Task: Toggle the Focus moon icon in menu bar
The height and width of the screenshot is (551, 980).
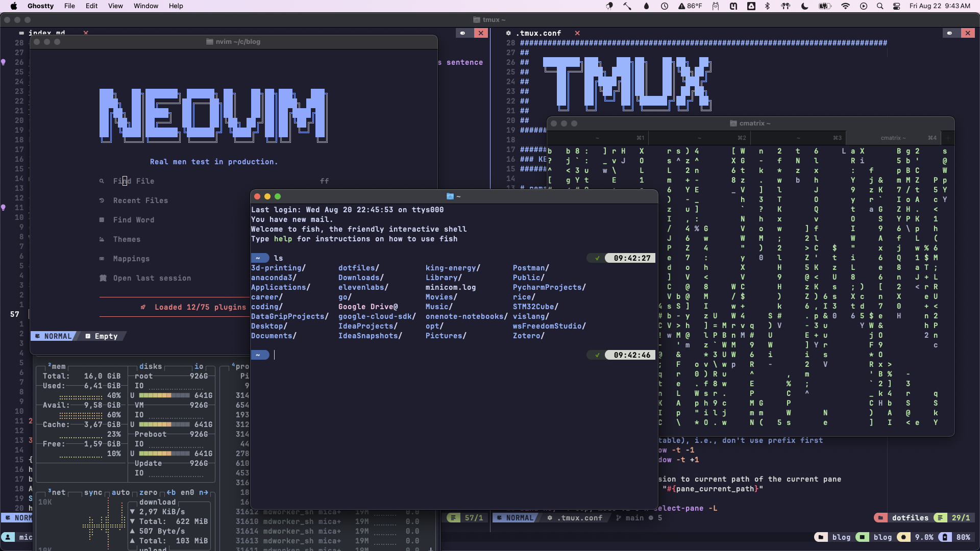Action: pyautogui.click(x=805, y=6)
